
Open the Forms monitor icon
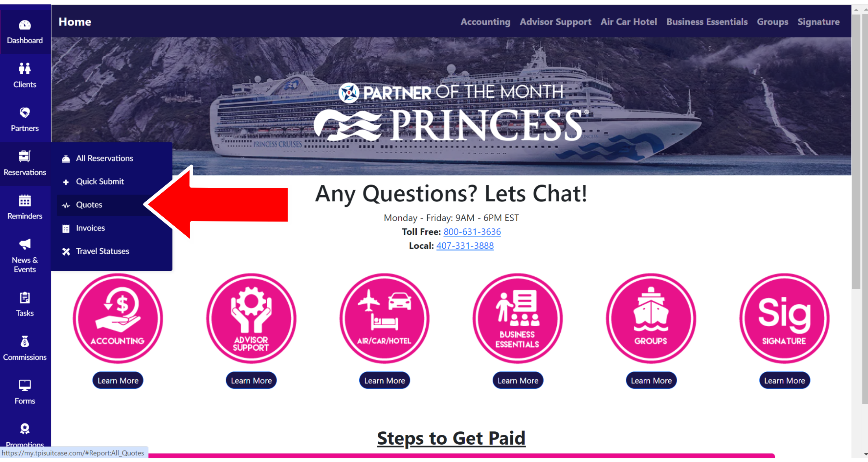click(24, 385)
